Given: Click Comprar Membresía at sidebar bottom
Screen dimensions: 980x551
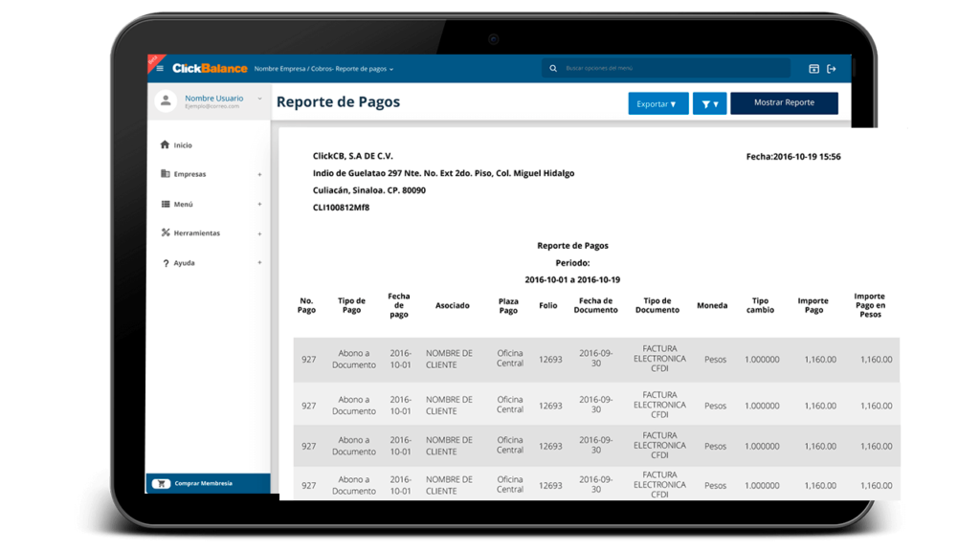Looking at the screenshot, I should coord(203,483).
